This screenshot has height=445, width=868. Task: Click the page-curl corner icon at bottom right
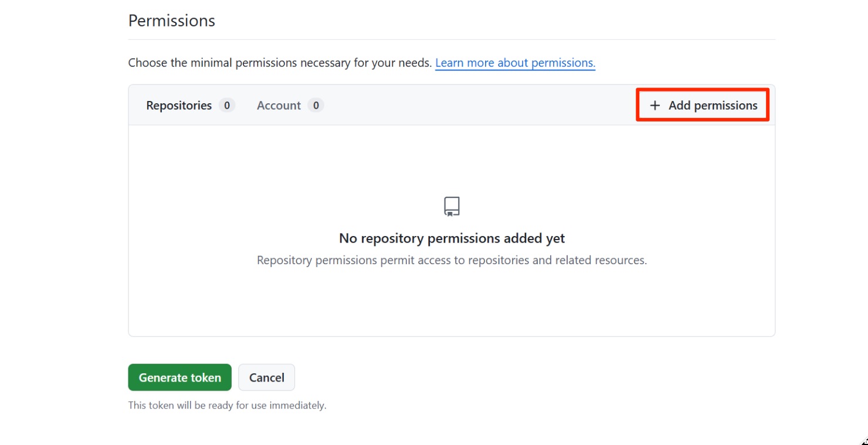[x=864, y=441]
